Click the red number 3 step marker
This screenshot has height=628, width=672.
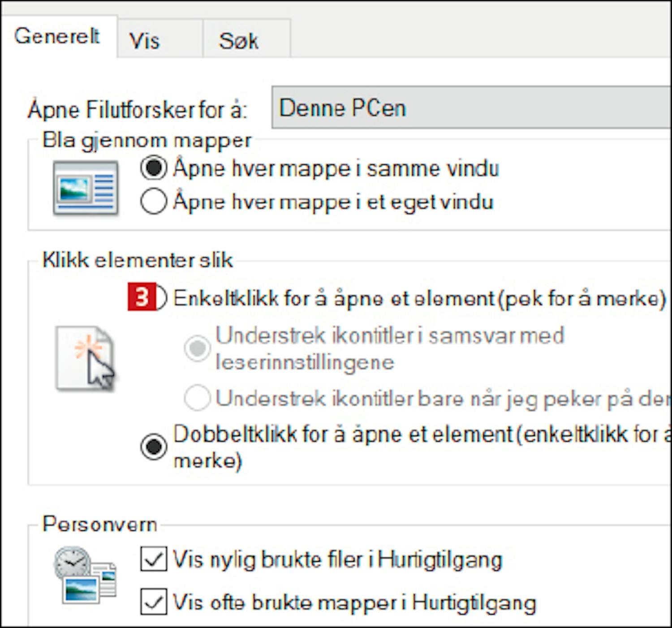tap(142, 297)
